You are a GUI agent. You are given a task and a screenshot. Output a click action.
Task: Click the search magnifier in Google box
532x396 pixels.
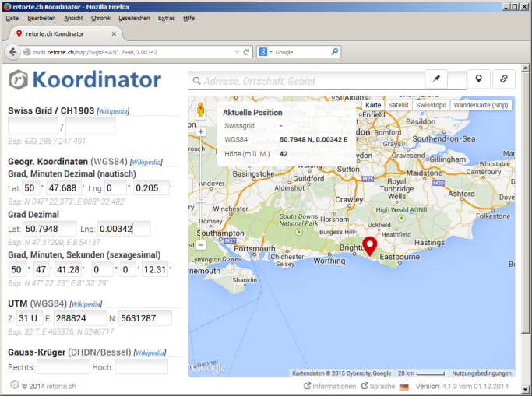(334, 52)
